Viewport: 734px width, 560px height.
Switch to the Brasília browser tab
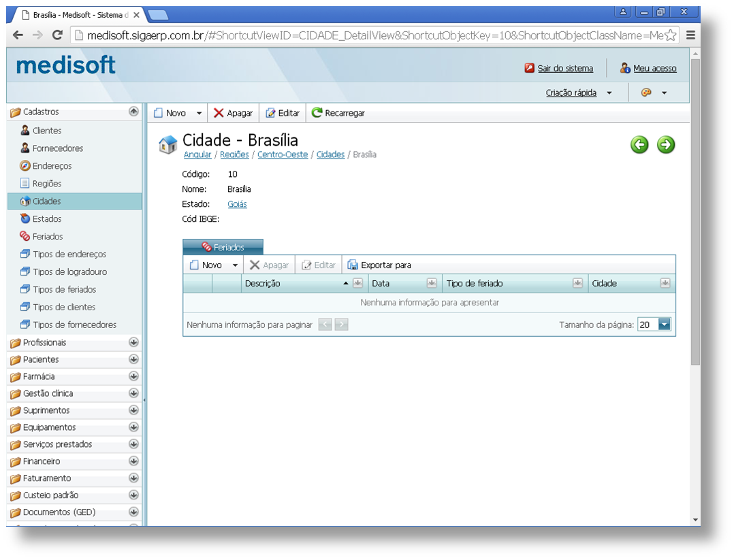point(80,15)
